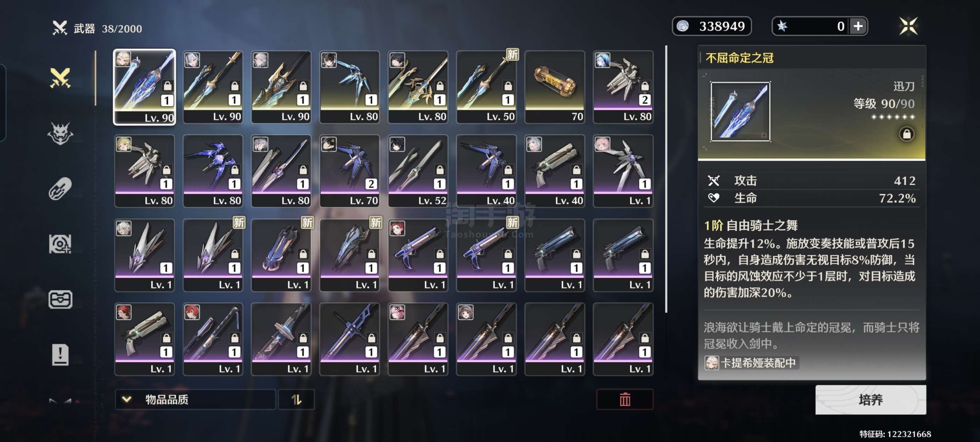Select the golden capsule item marked 70
Image resolution: width=980 pixels, height=442 pixels.
pyautogui.click(x=554, y=87)
